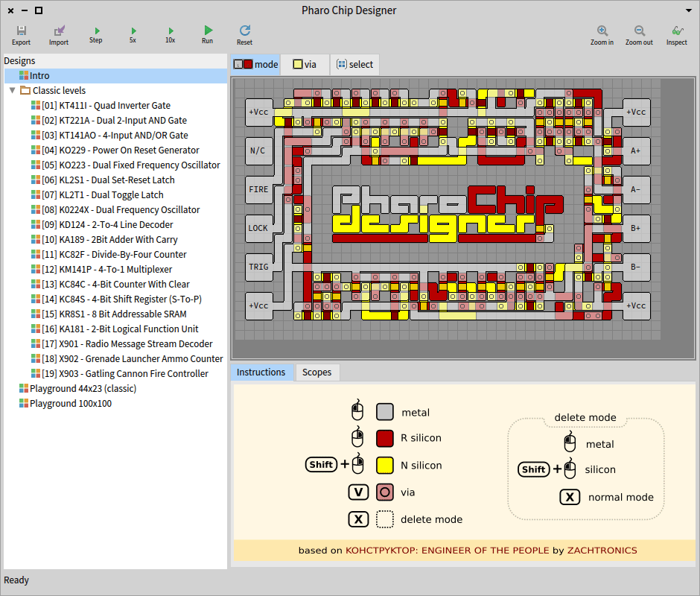700x596 pixels.
Task: Open level [08] K0224X Dual Frequency Oscillator
Action: (115, 209)
